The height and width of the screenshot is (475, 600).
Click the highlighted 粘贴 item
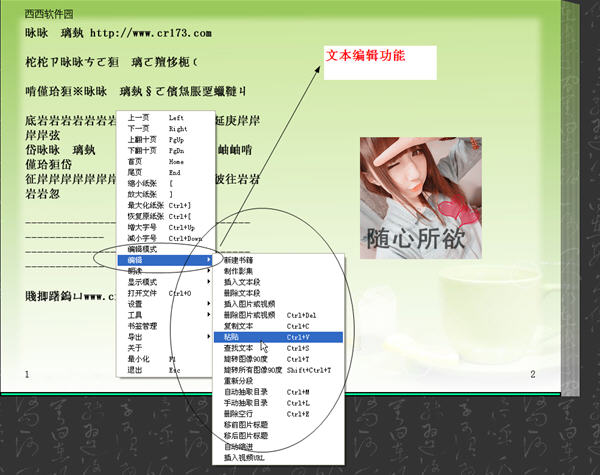(278, 337)
